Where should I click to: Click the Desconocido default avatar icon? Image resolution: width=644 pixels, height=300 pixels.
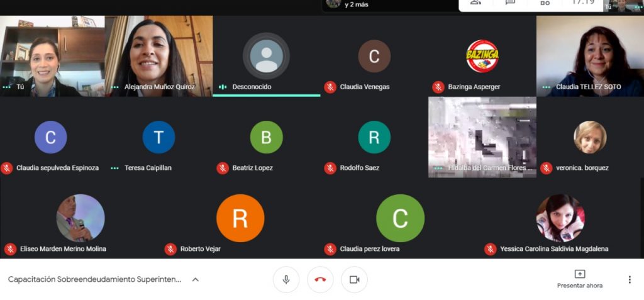(266, 56)
